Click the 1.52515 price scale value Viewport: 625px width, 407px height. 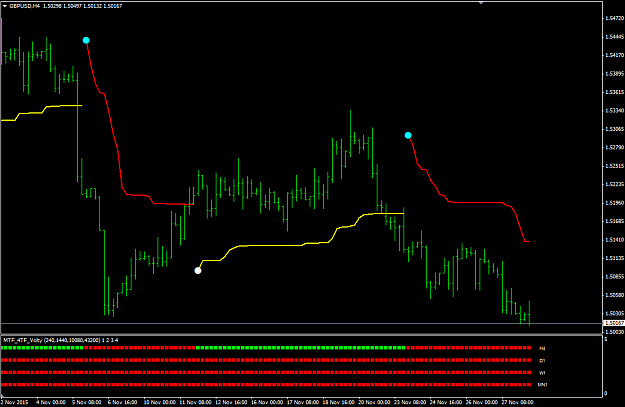tap(614, 166)
